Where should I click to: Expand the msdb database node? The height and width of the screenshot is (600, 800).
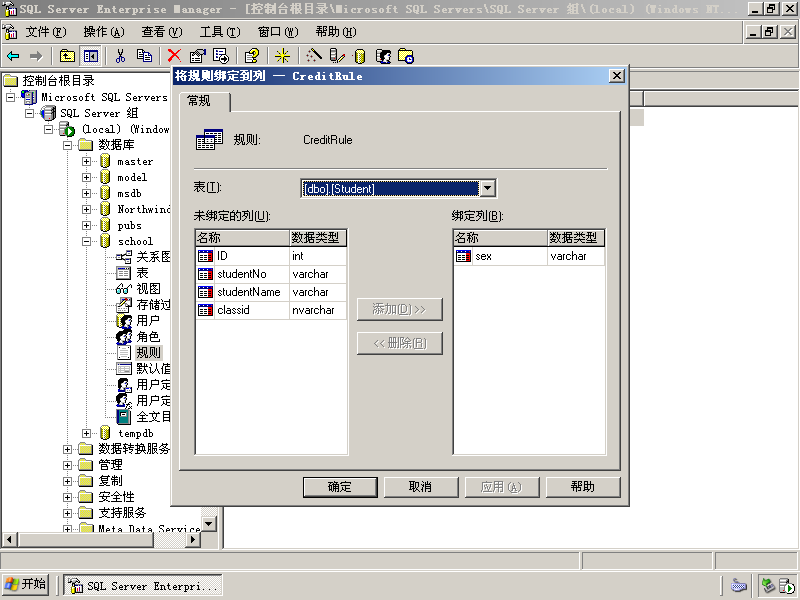pyautogui.click(x=86, y=193)
